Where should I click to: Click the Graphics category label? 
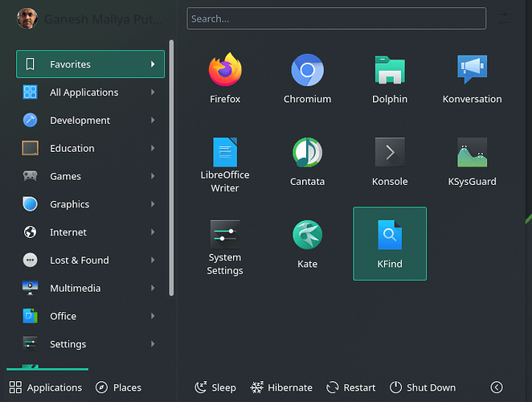[70, 204]
